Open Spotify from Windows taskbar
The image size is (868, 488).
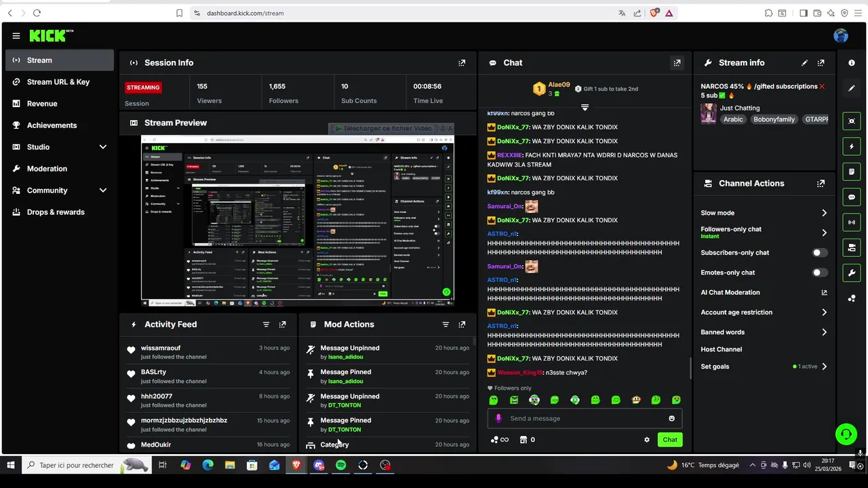[340, 466]
